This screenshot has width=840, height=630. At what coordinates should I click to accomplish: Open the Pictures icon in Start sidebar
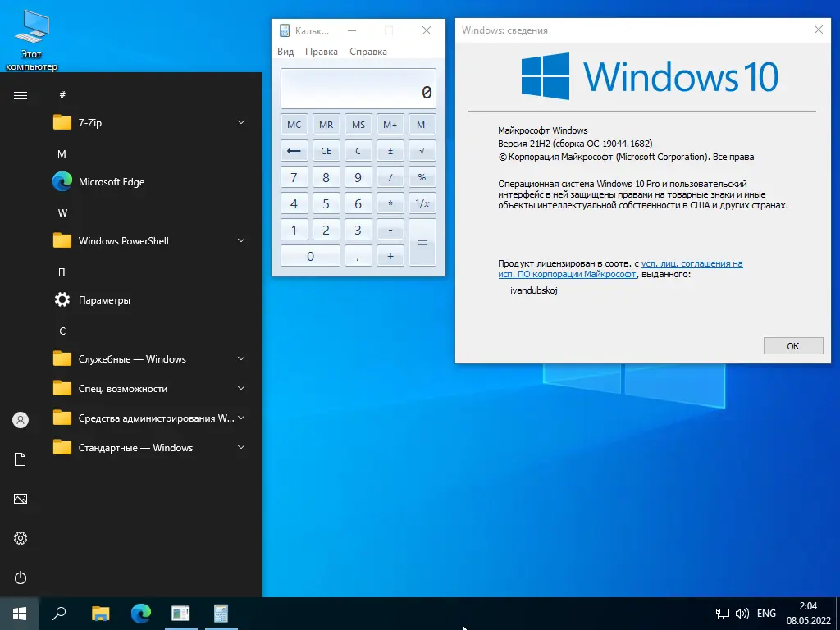(21, 499)
